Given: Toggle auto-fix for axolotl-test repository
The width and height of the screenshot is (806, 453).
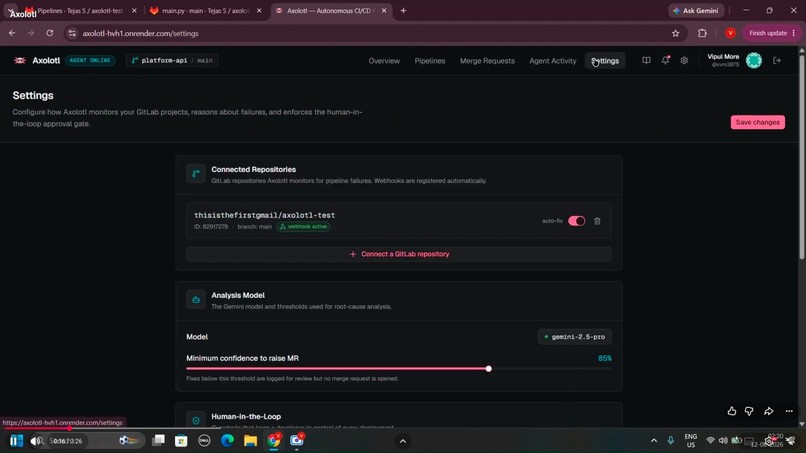Looking at the screenshot, I should 576,221.
